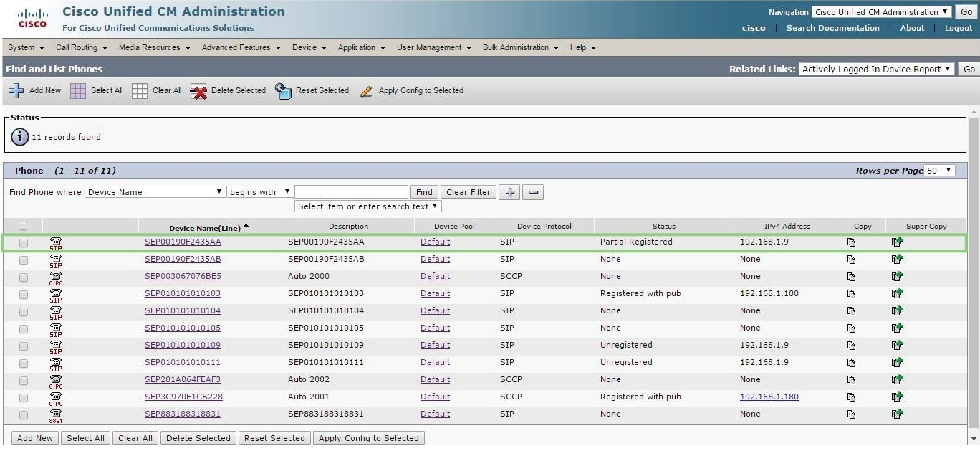Viewport: 980px width, 451px height.
Task: Click the Copy icon for SEP00190F2435AA
Action: (x=851, y=242)
